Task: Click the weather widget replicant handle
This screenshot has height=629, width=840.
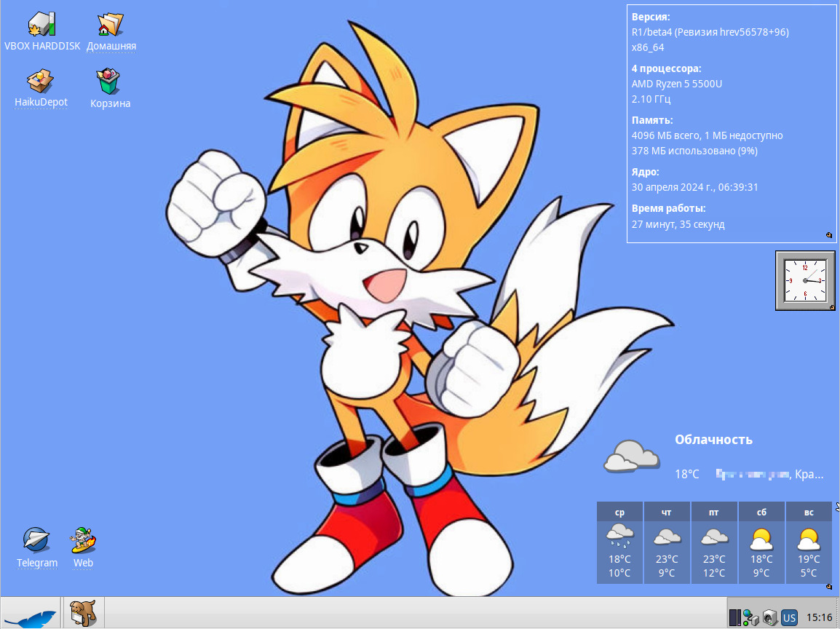Action: click(829, 586)
